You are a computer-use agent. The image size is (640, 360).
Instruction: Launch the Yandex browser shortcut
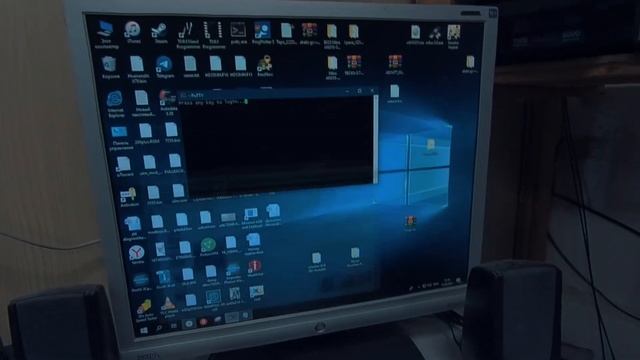(137, 255)
